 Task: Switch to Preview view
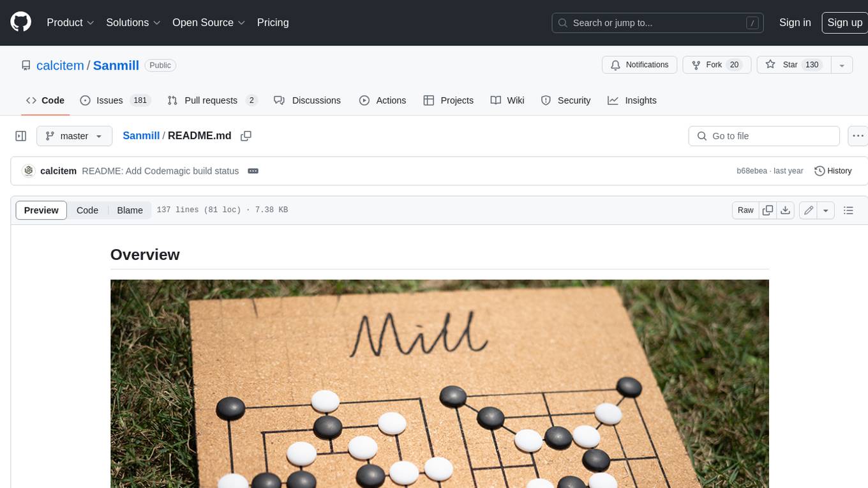coord(41,210)
